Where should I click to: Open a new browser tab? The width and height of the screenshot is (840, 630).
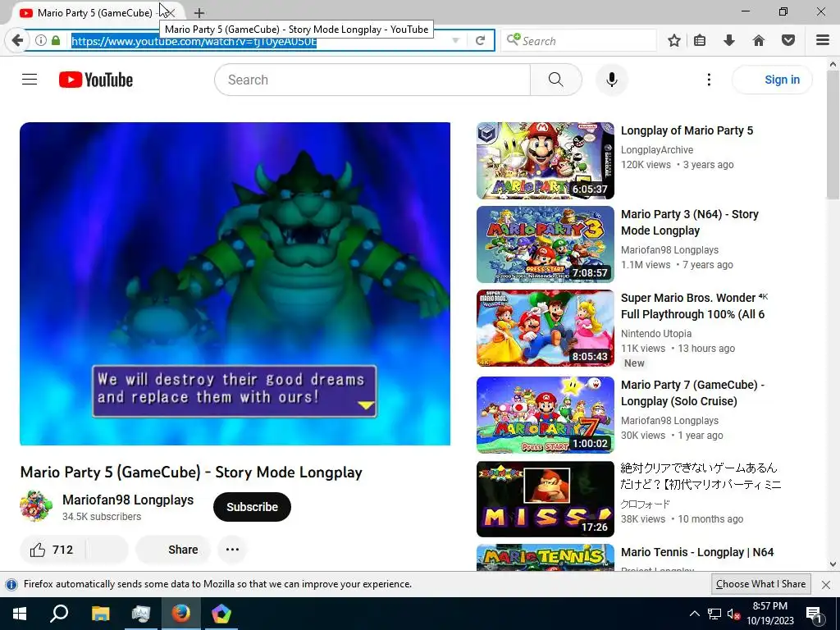tap(199, 13)
